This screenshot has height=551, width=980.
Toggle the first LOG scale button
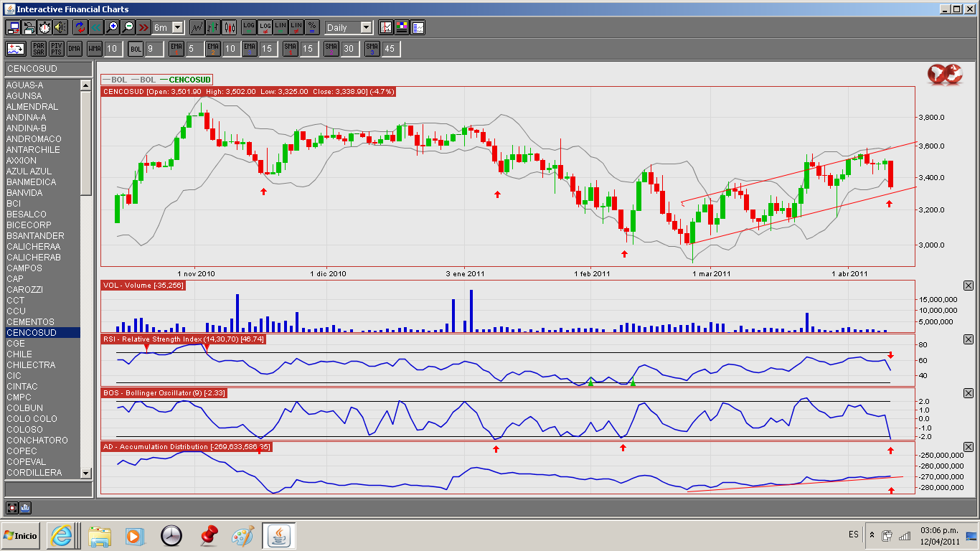coord(249,27)
